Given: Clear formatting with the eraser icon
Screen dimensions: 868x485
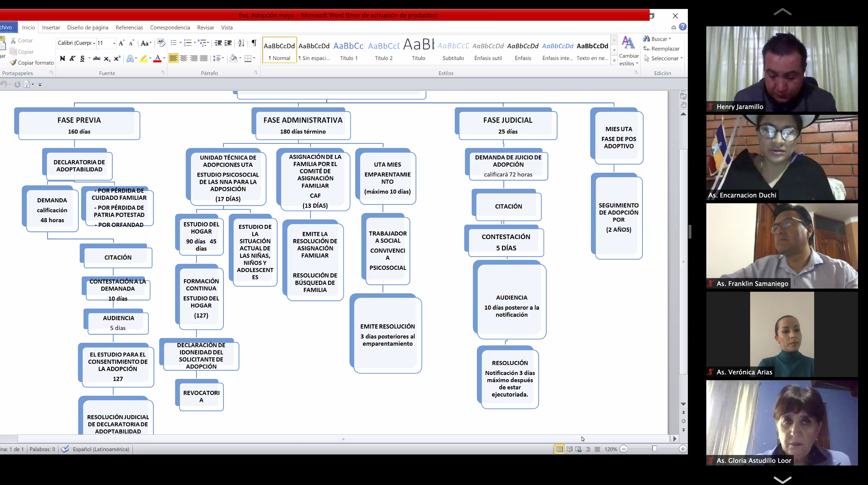Looking at the screenshot, I should coord(161,43).
